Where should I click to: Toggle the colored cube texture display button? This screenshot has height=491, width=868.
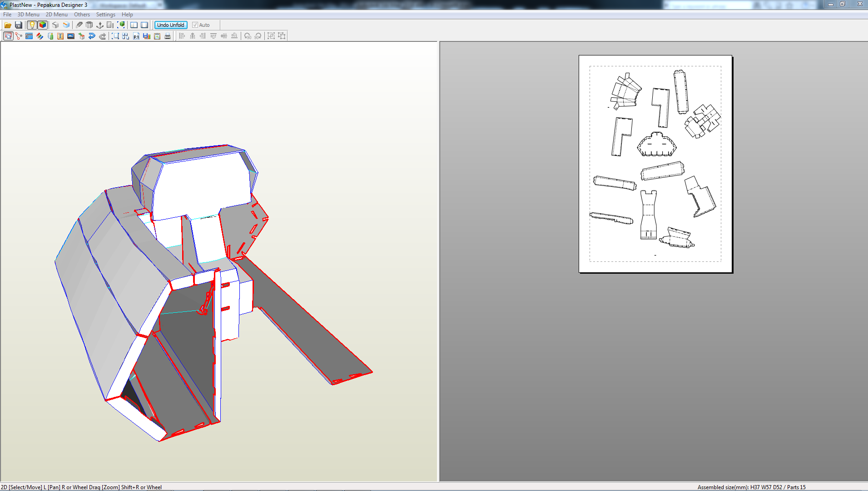pos(42,25)
